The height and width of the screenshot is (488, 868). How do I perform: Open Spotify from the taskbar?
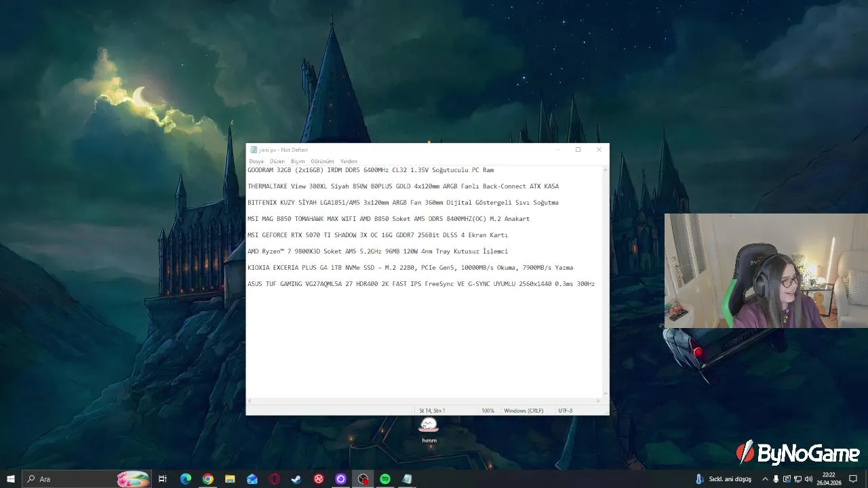pos(384,479)
